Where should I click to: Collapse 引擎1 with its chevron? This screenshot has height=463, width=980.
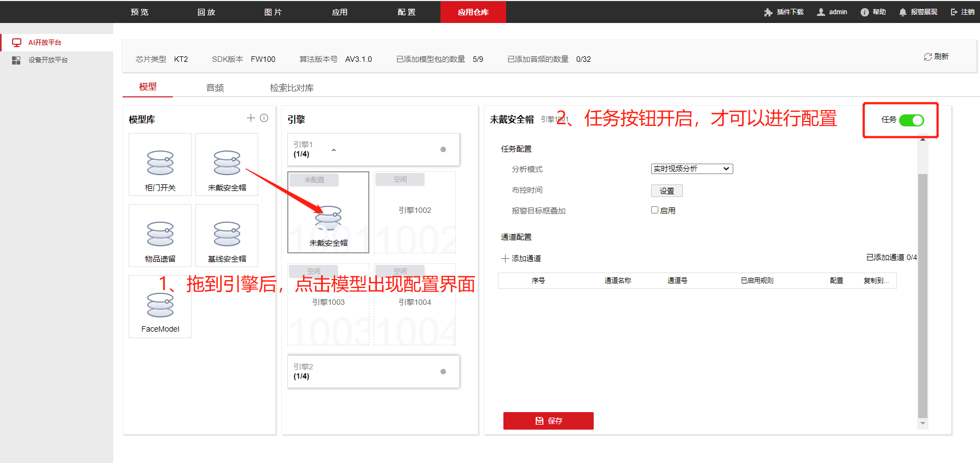334,150
